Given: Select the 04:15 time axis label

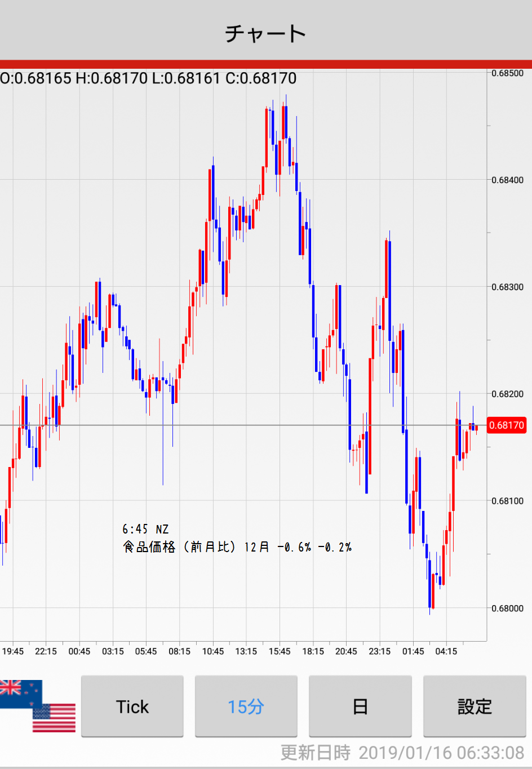Looking at the screenshot, I should point(446,651).
